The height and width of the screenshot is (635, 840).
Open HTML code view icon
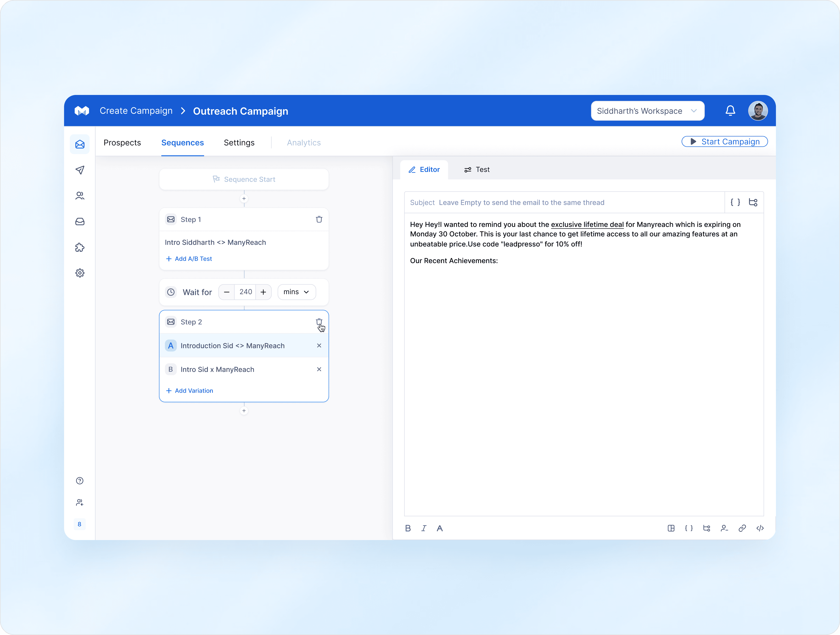coord(760,528)
